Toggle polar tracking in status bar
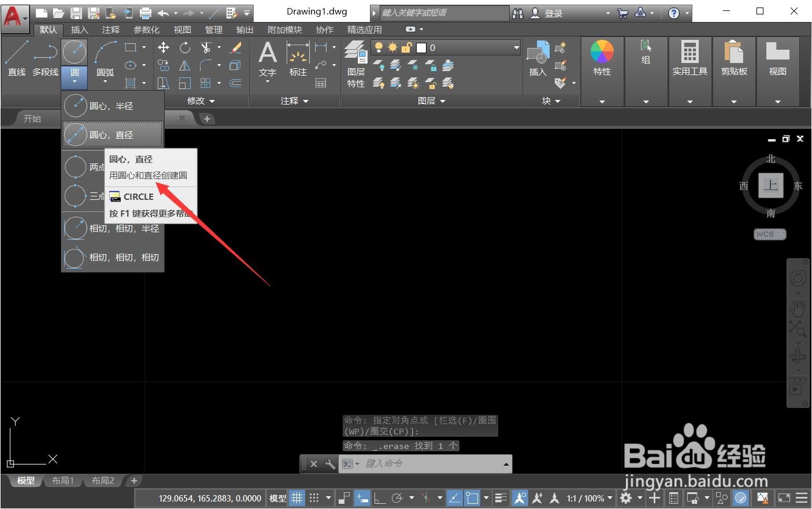The image size is (812, 509). tap(398, 497)
